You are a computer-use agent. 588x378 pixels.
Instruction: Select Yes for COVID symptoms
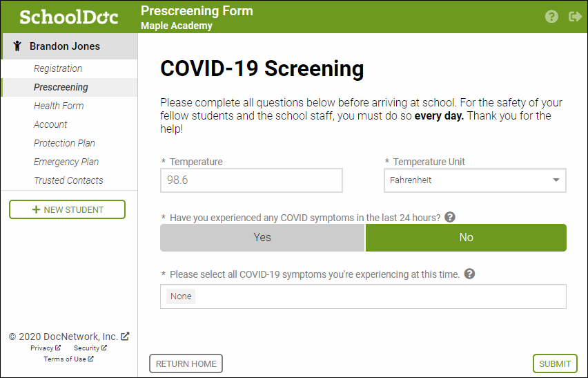pos(262,238)
